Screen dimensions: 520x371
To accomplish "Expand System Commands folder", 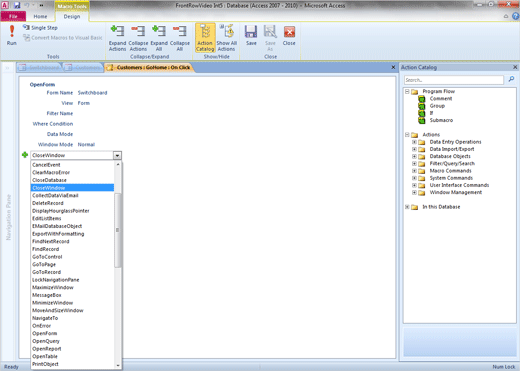I will (414, 178).
